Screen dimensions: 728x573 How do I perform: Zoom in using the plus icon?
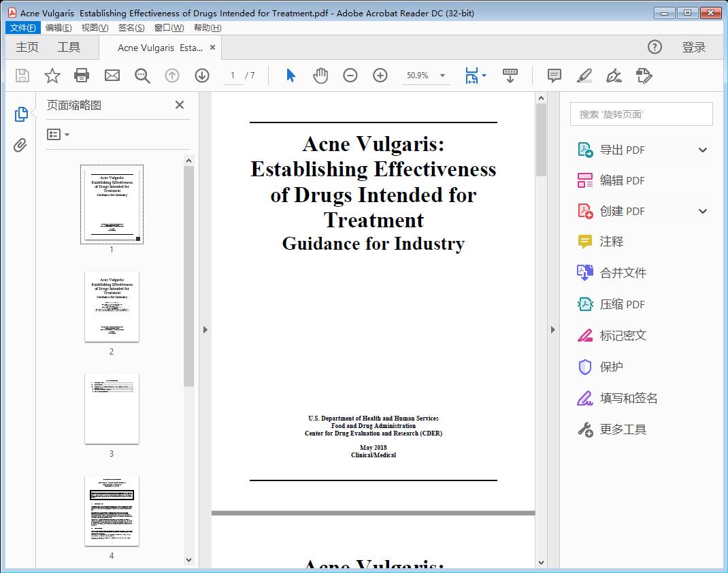point(380,75)
